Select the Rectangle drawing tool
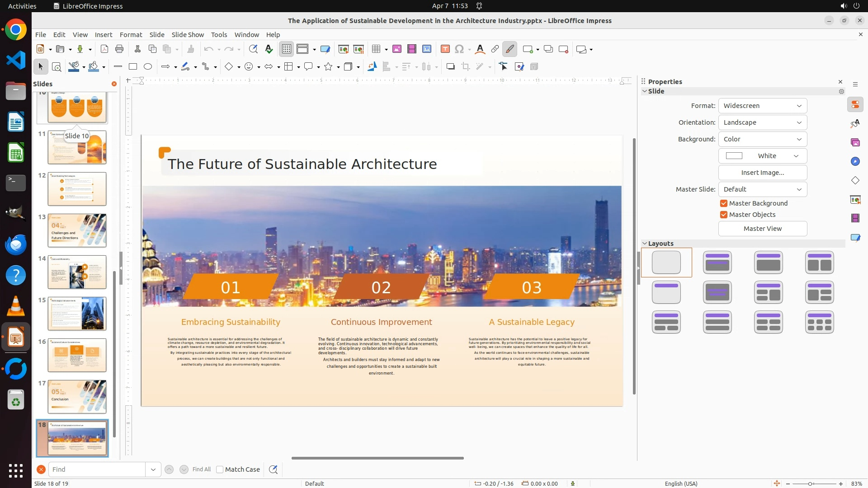The height and width of the screenshot is (488, 868). (133, 67)
